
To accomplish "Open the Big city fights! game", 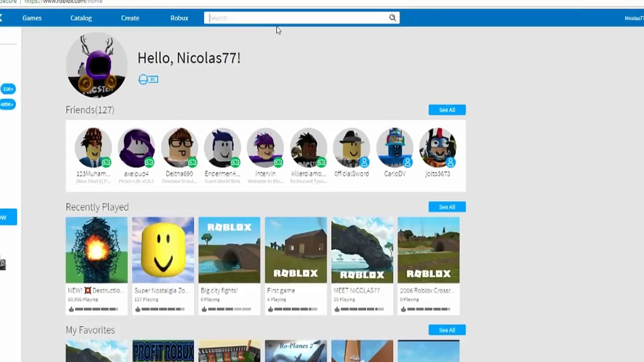I will click(229, 250).
